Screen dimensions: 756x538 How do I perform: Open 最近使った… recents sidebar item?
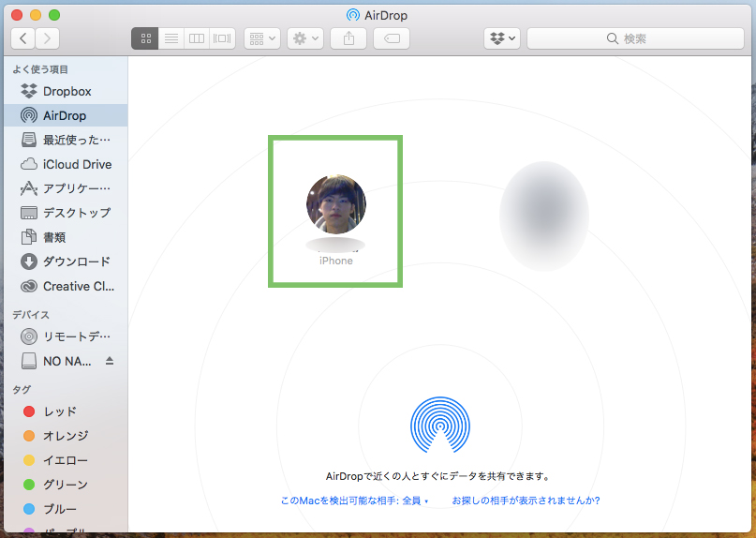pyautogui.click(x=67, y=140)
